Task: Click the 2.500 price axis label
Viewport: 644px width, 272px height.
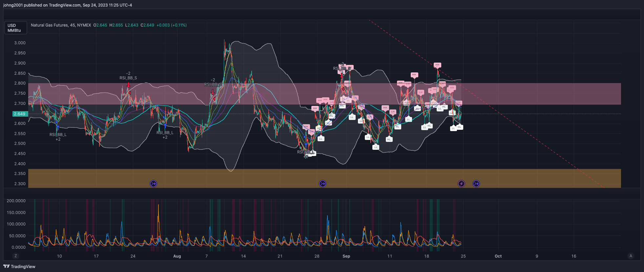Action: [20, 144]
